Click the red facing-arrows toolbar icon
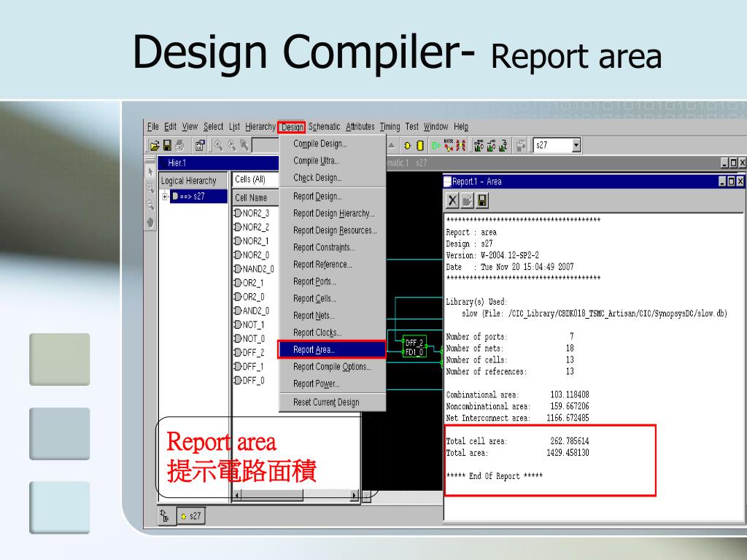The width and height of the screenshot is (747, 560). pos(460,145)
